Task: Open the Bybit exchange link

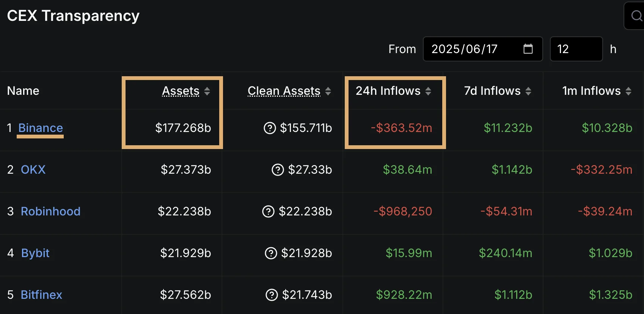Action: coord(35,253)
